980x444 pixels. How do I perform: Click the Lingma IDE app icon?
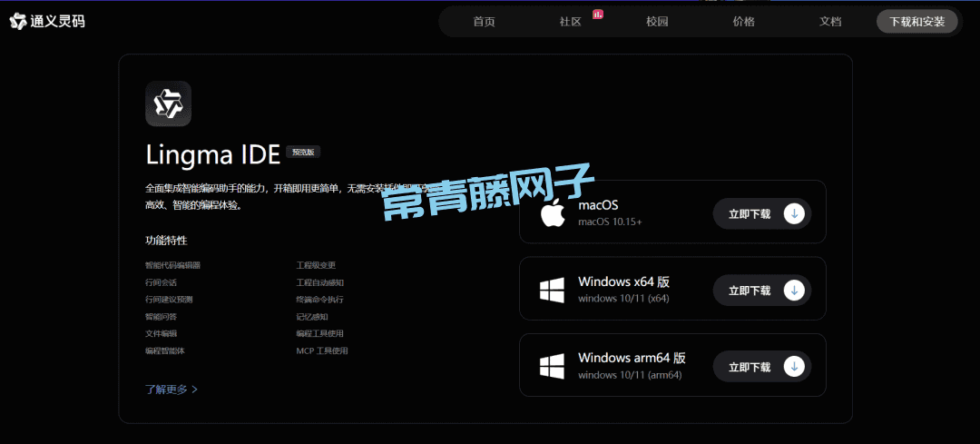coord(168,104)
